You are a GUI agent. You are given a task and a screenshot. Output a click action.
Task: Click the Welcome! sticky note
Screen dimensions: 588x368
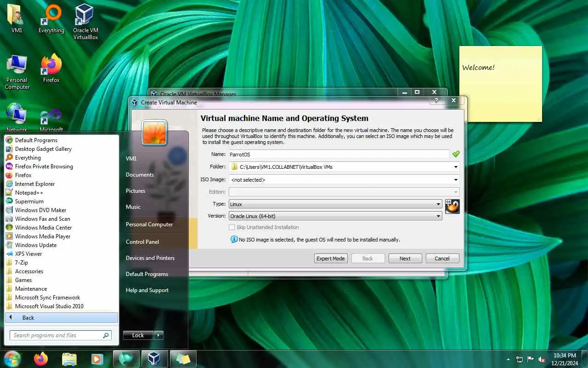pyautogui.click(x=501, y=84)
